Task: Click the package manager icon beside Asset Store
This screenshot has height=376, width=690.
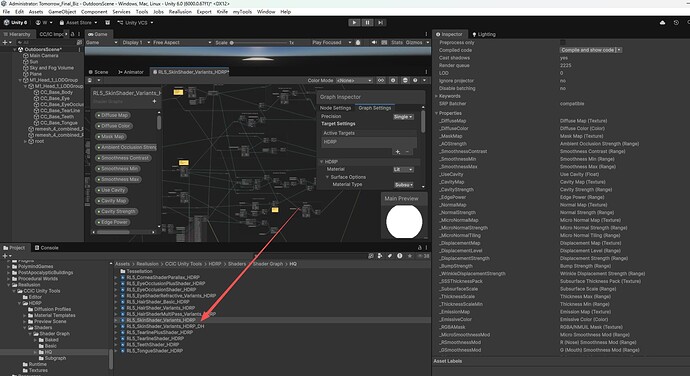Action: (107, 22)
